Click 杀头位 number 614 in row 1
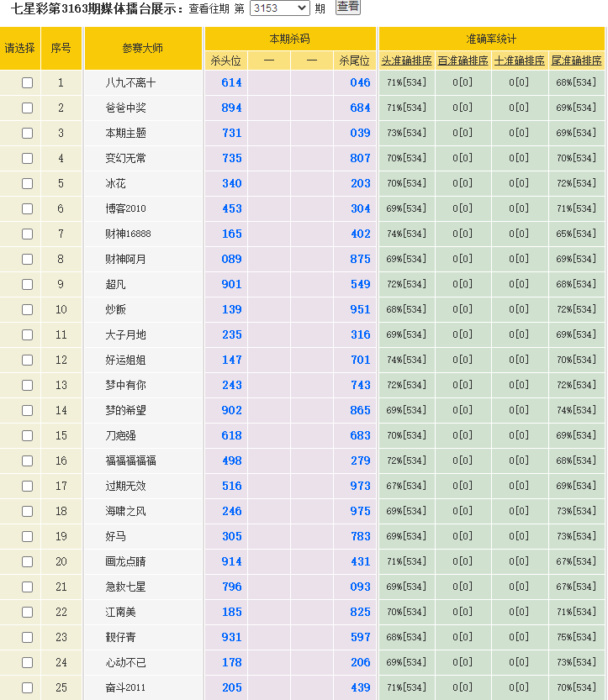Screen dimensions: 608x700 [x=231, y=83]
